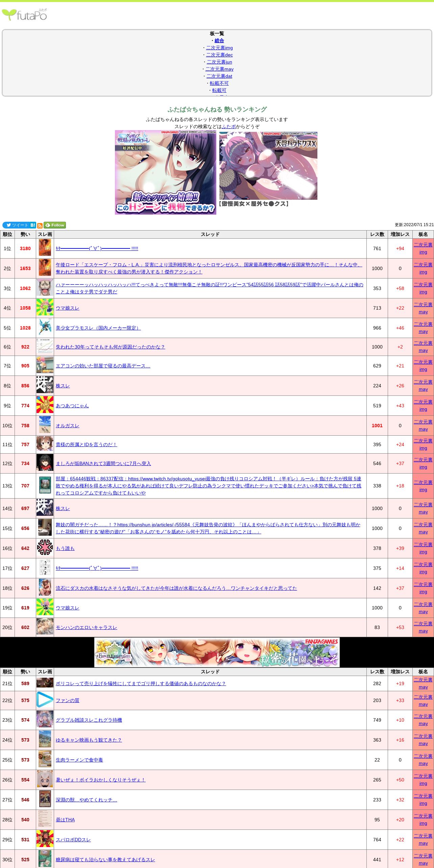Open the rank 4 ウマ娘スレ thread
Image resolution: width=434 pixels, height=868 pixels.
click(x=68, y=308)
